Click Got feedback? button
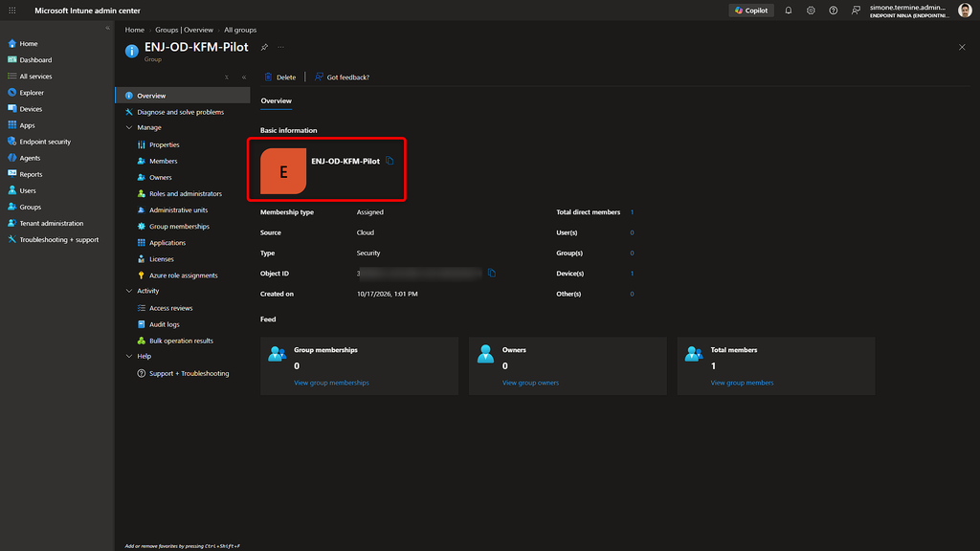Screen dimensions: 980x551 342,77
